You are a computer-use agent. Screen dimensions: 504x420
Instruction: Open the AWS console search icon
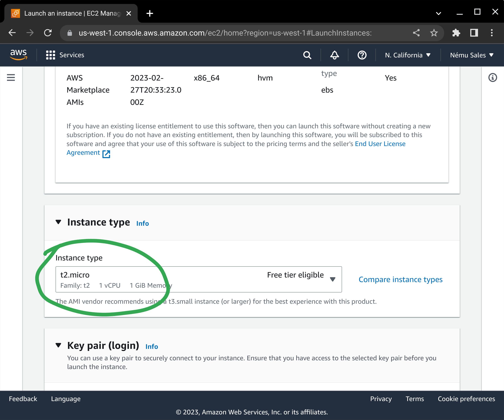[x=307, y=55]
